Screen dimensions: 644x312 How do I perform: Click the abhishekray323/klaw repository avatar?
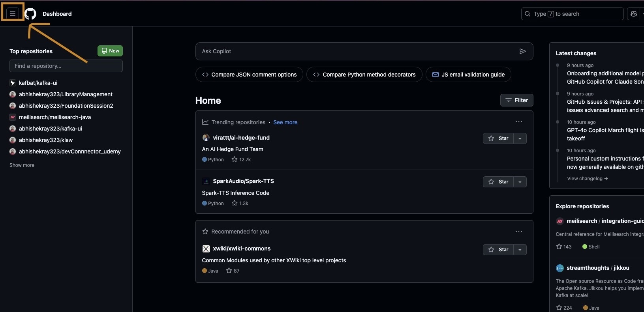[x=13, y=140]
